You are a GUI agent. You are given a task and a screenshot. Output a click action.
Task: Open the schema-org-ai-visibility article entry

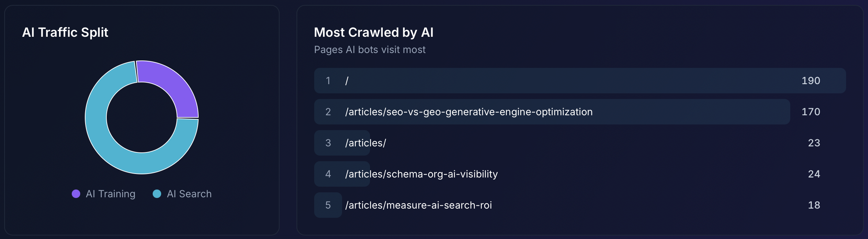pos(421,174)
